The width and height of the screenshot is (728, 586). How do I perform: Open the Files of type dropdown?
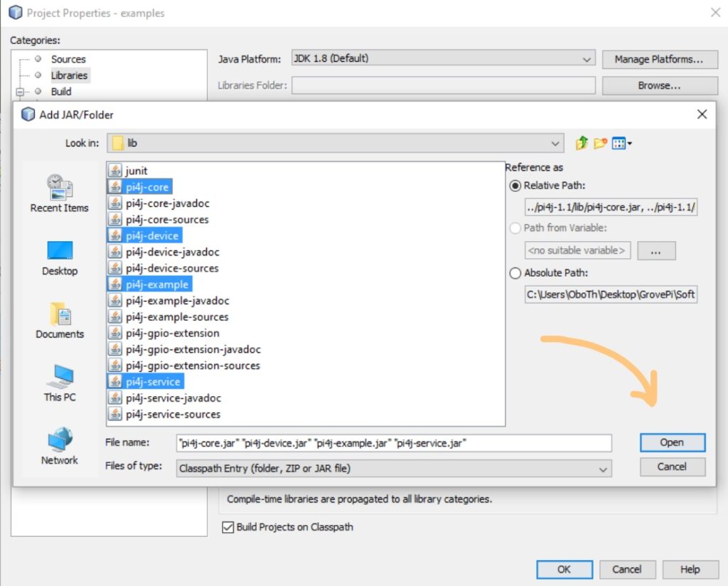pos(603,469)
